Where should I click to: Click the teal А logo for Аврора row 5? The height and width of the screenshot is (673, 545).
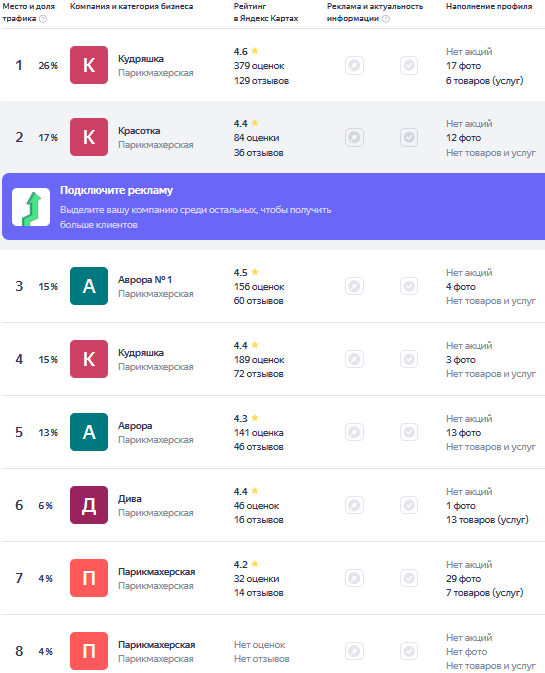89,432
